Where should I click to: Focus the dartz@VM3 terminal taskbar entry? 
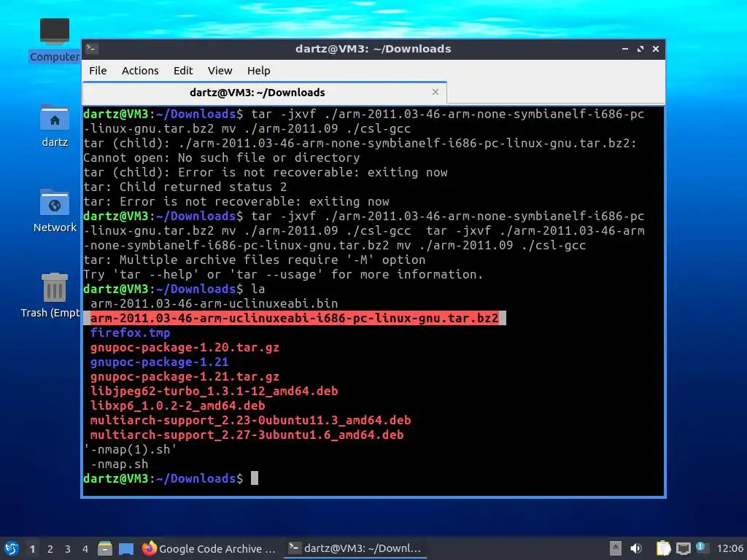355,548
